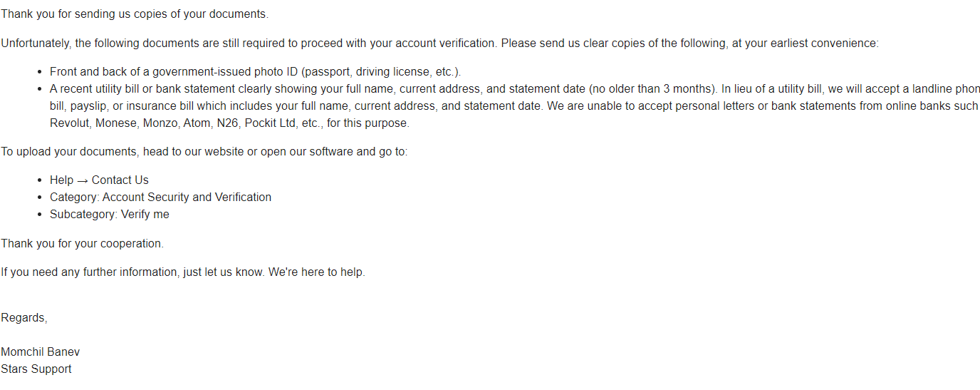Click the 'Unfortunately, the following documents' paragraph
This screenshot has height=390, width=980.
(440, 43)
